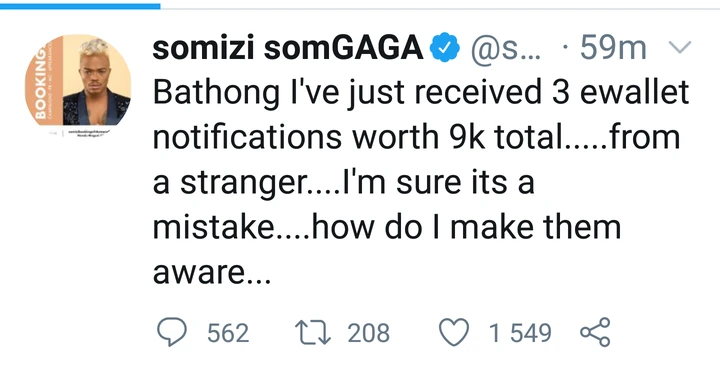Like the tweet with the heart icon
The image size is (720, 370).
pos(454,332)
